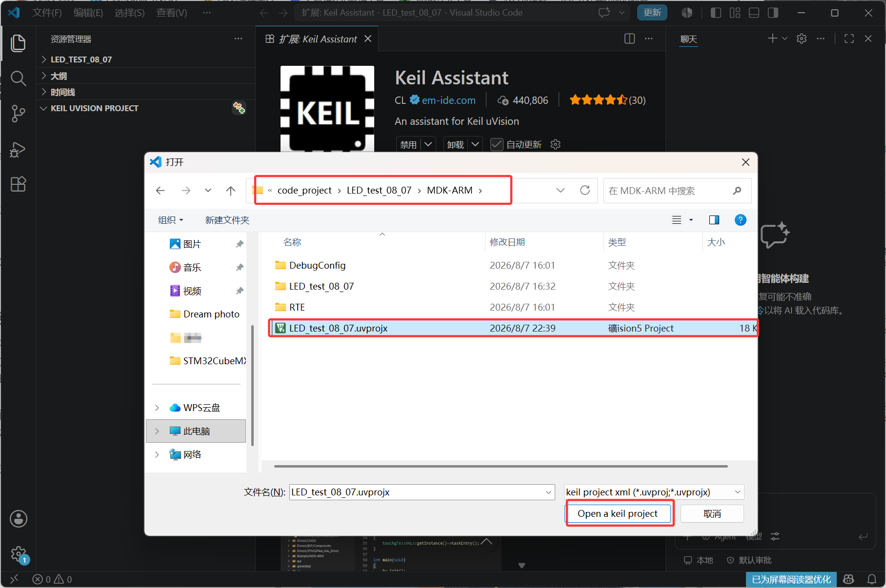886x588 pixels.
Task: Open the recent locations dropdown in dialog
Action: tap(208, 191)
